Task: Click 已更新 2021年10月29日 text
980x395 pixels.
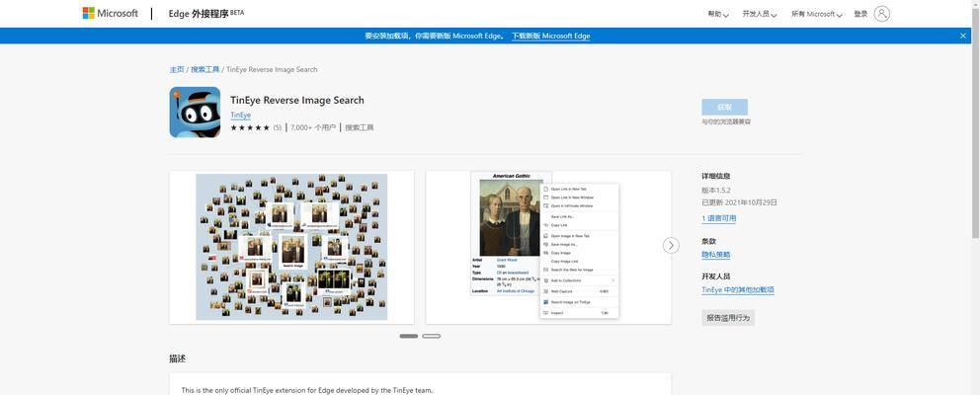Action: tap(739, 202)
